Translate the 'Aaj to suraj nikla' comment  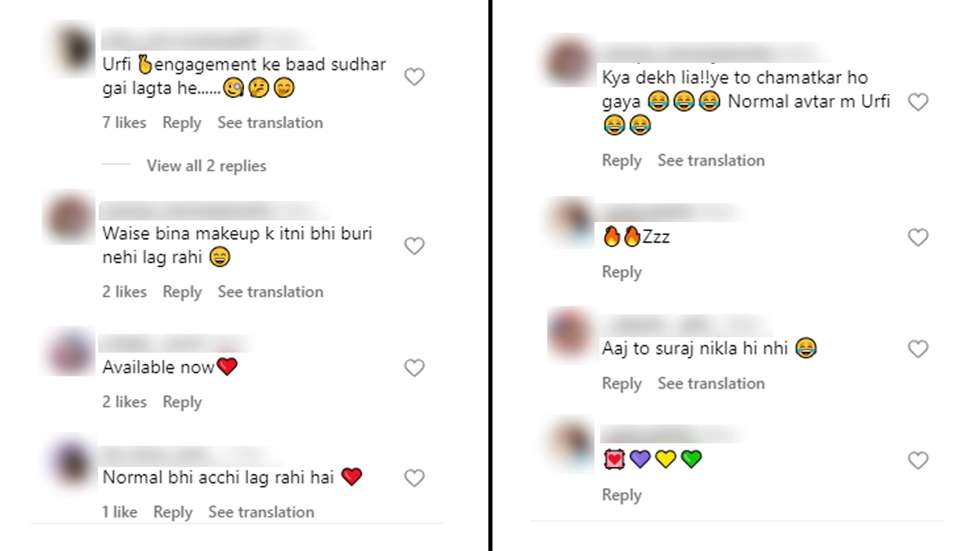point(711,383)
